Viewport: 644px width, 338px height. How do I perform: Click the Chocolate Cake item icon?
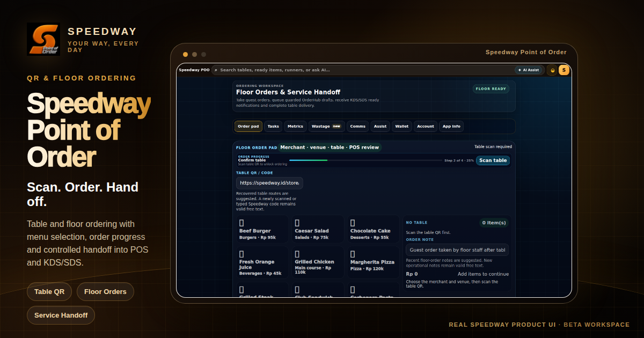tap(353, 223)
